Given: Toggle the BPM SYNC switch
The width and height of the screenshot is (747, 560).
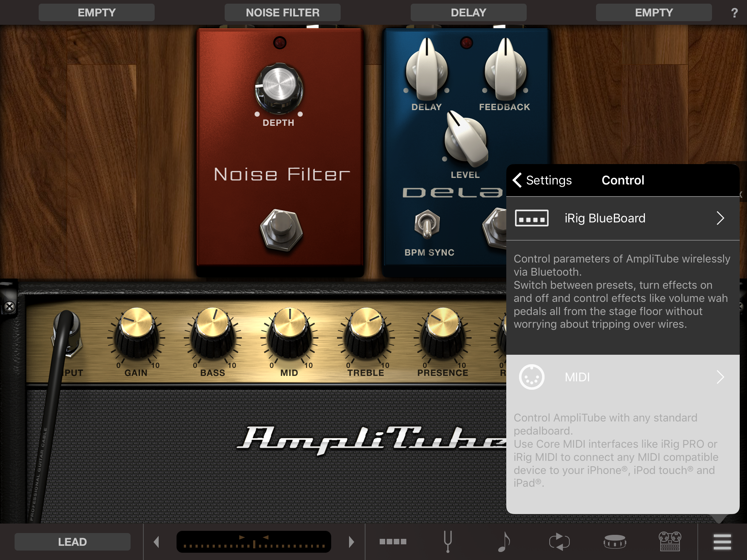Looking at the screenshot, I should (427, 224).
